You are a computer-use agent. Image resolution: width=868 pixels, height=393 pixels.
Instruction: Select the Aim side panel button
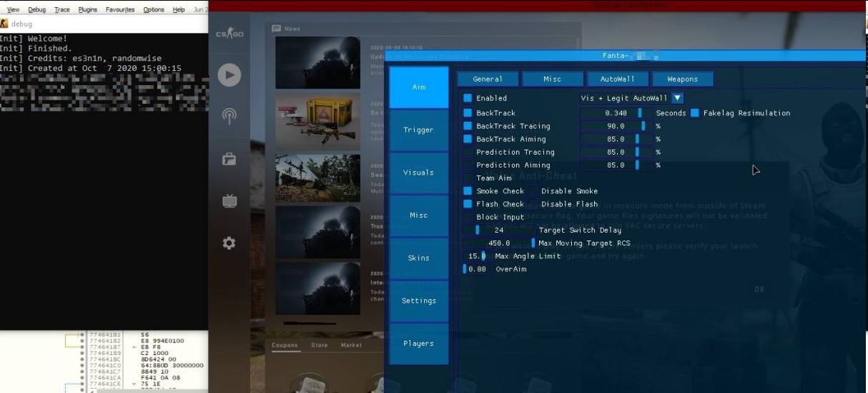pyautogui.click(x=419, y=87)
